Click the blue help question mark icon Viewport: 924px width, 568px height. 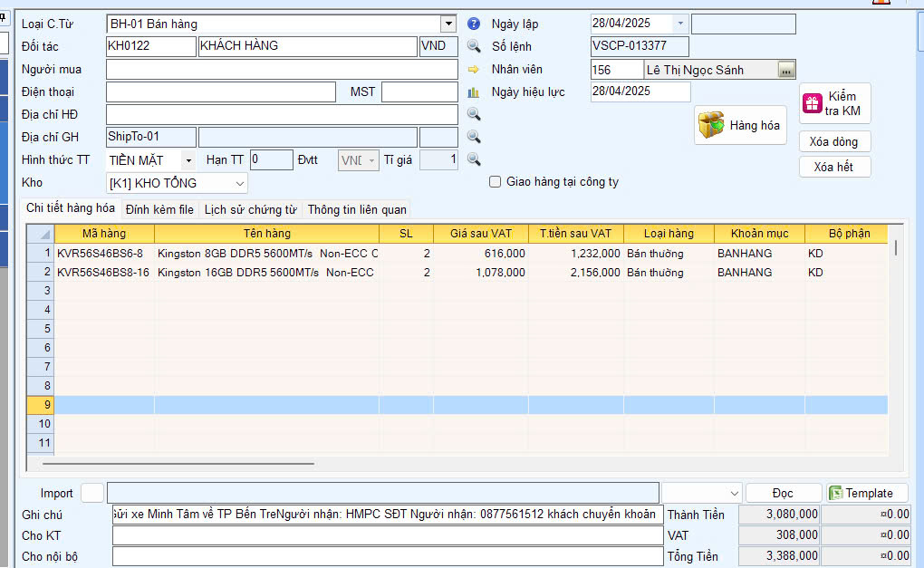[473, 24]
